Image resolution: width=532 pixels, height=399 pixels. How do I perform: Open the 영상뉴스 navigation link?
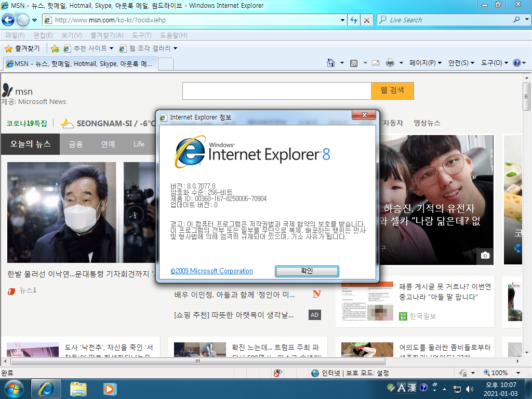coord(427,123)
